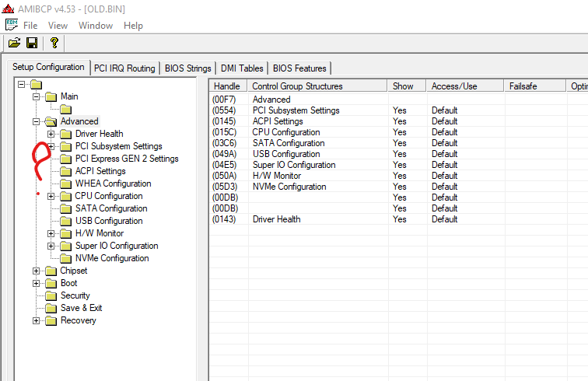Collapse the Main tree node
588x381 pixels.
click(36, 96)
